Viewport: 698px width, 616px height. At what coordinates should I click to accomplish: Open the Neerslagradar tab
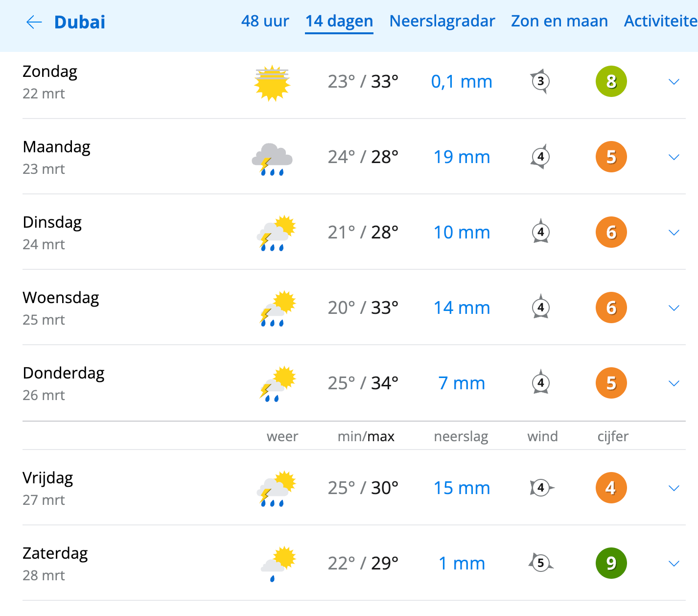442,21
